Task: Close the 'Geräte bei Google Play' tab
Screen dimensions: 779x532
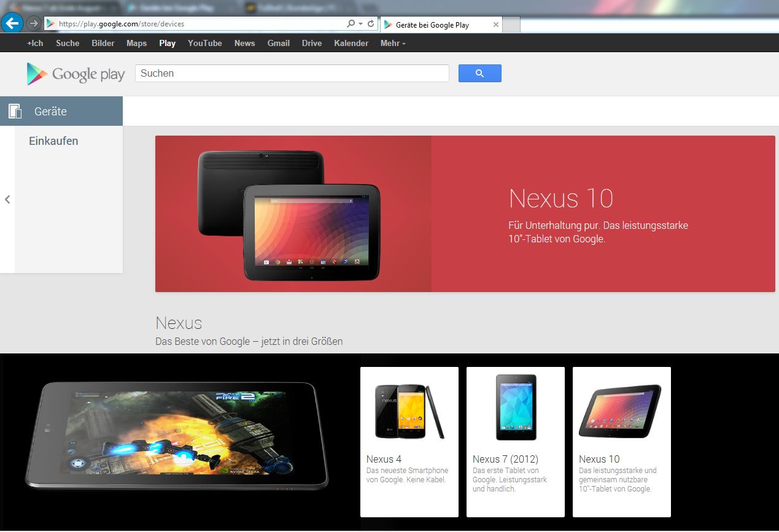Action: 496,25
